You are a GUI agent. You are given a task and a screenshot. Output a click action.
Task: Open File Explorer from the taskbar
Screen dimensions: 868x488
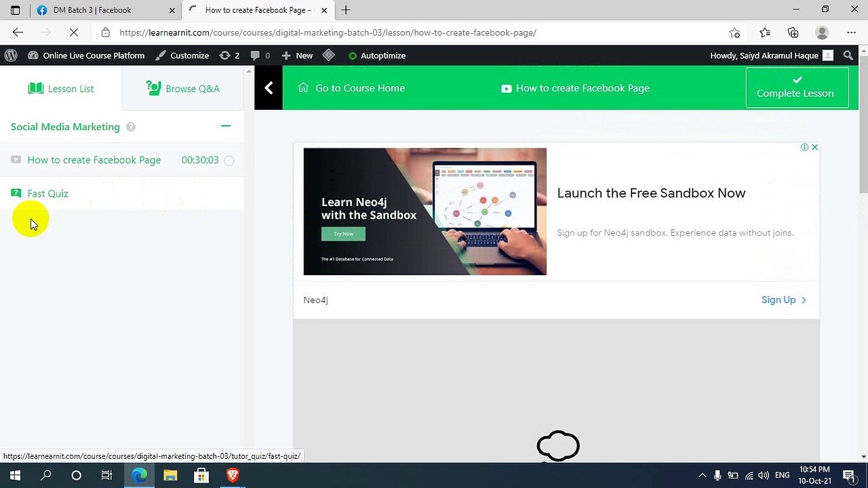coord(170,475)
